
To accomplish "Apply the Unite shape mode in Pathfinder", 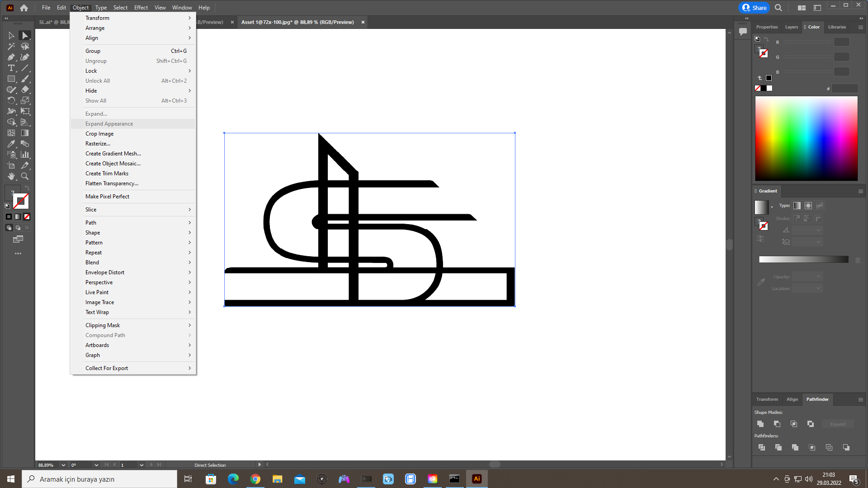I will click(x=760, y=424).
